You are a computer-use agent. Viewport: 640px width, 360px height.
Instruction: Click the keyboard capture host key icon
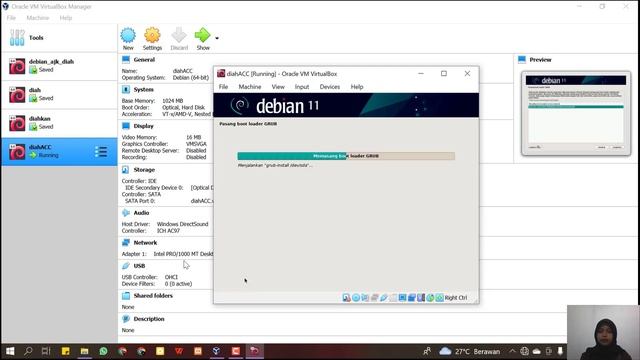coord(439,298)
